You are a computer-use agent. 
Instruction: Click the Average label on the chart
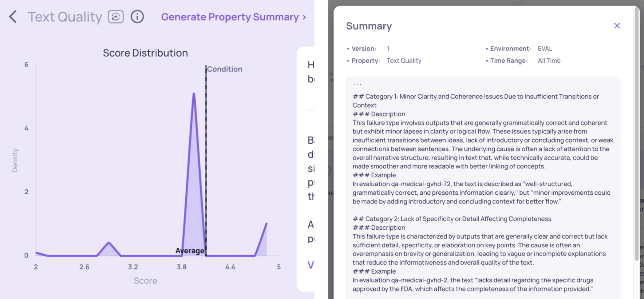click(190, 251)
